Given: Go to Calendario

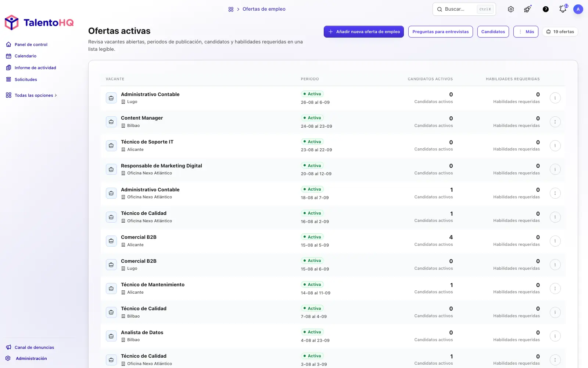Looking at the screenshot, I should click(x=25, y=56).
